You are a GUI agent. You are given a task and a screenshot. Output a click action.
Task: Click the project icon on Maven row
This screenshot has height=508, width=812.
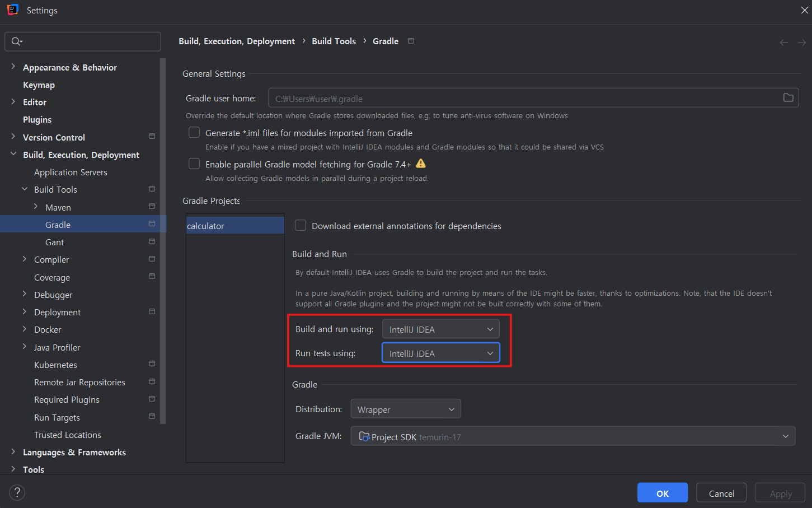coord(152,207)
